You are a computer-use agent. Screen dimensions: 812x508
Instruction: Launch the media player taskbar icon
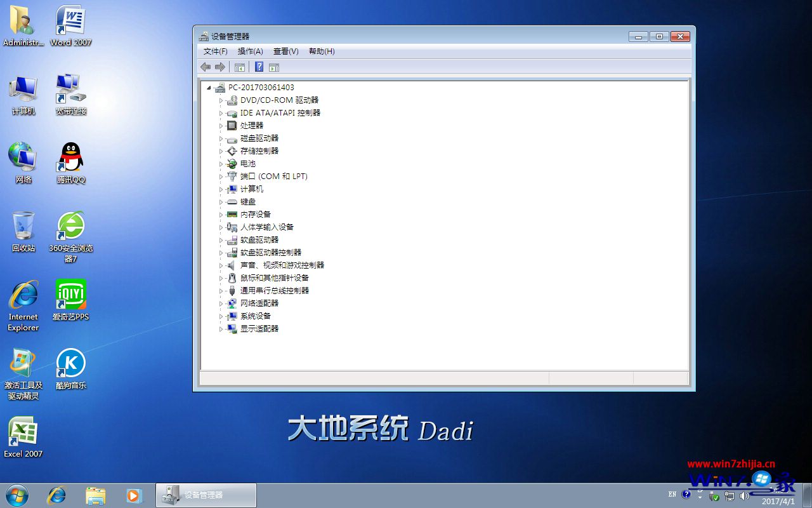[x=134, y=495]
